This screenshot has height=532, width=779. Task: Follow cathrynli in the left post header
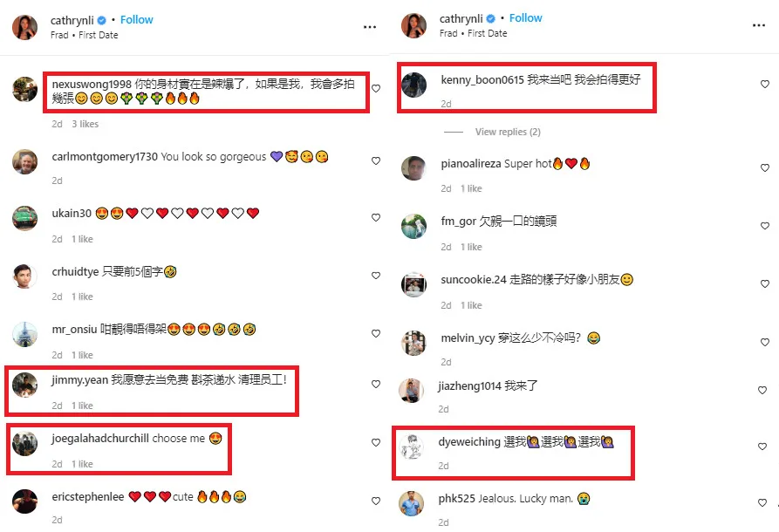click(137, 20)
